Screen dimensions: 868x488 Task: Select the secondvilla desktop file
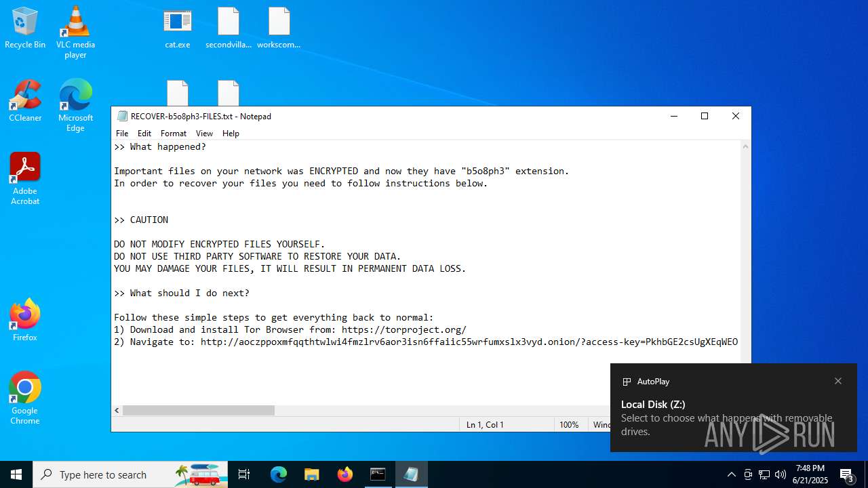[229, 28]
